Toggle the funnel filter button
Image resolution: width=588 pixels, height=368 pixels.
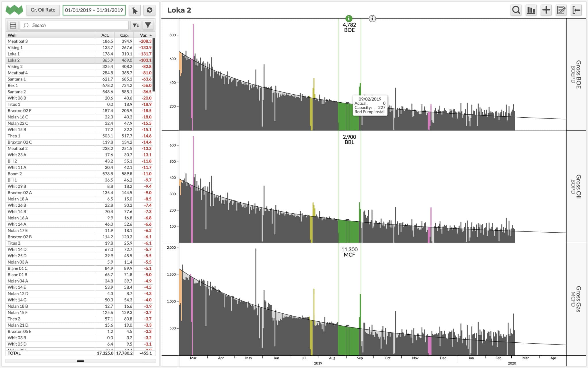pyautogui.click(x=148, y=25)
